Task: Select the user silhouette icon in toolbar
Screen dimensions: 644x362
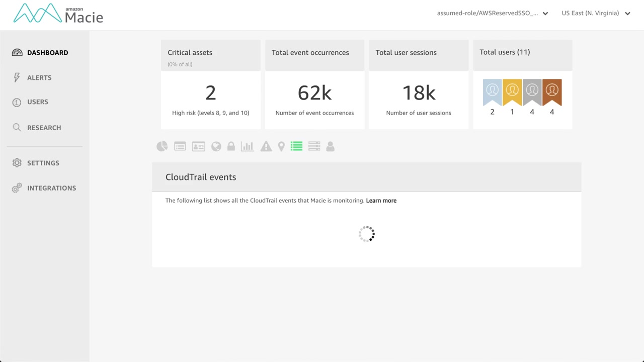Action: click(x=331, y=146)
